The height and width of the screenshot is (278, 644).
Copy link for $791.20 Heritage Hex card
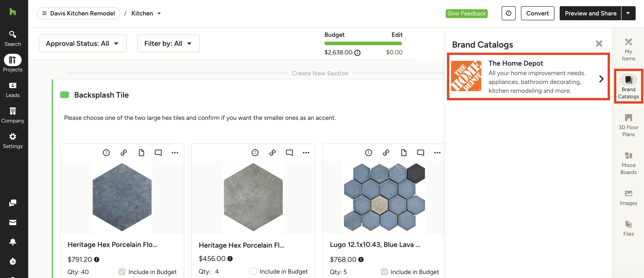124,152
